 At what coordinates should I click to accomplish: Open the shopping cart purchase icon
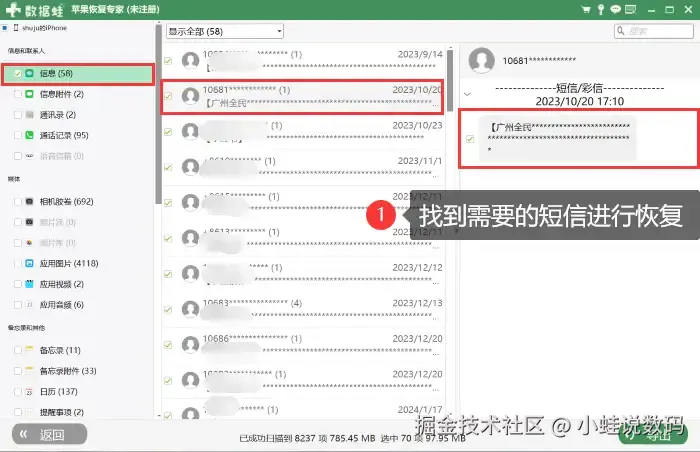(586, 9)
